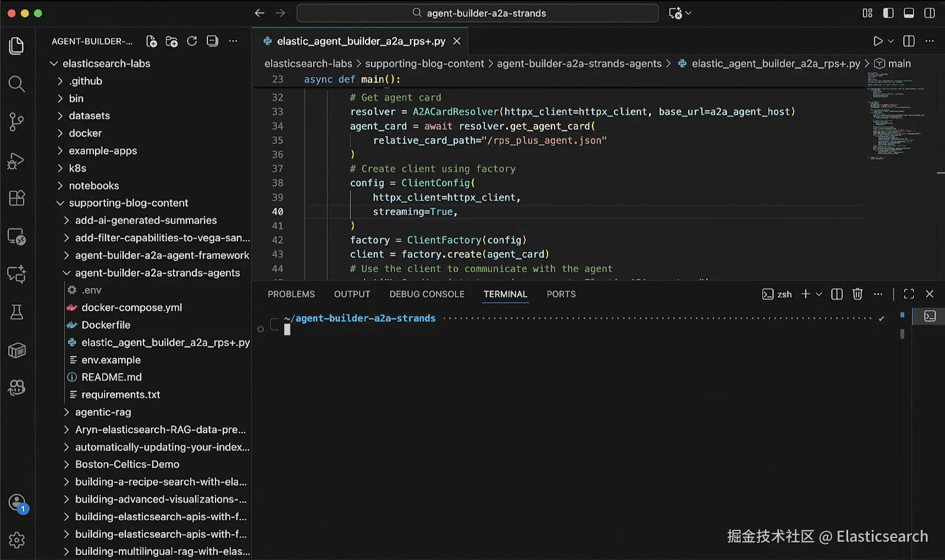Kill terminal with trash icon
The width and height of the screenshot is (945, 560).
(858, 294)
